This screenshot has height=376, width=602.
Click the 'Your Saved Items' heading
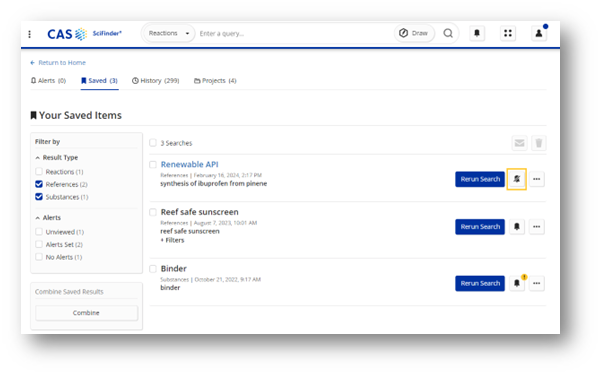pyautogui.click(x=76, y=115)
